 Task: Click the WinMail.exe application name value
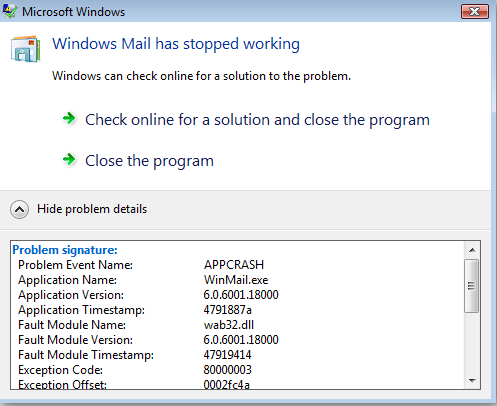[x=236, y=280]
